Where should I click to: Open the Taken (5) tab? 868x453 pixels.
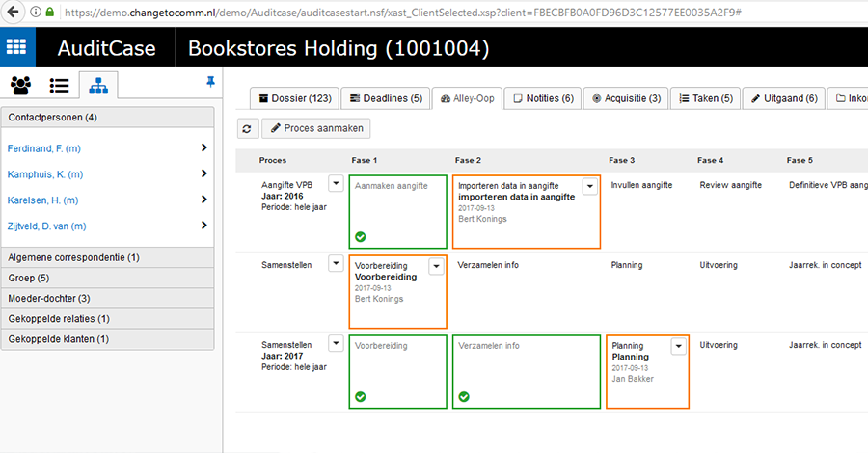coord(706,98)
